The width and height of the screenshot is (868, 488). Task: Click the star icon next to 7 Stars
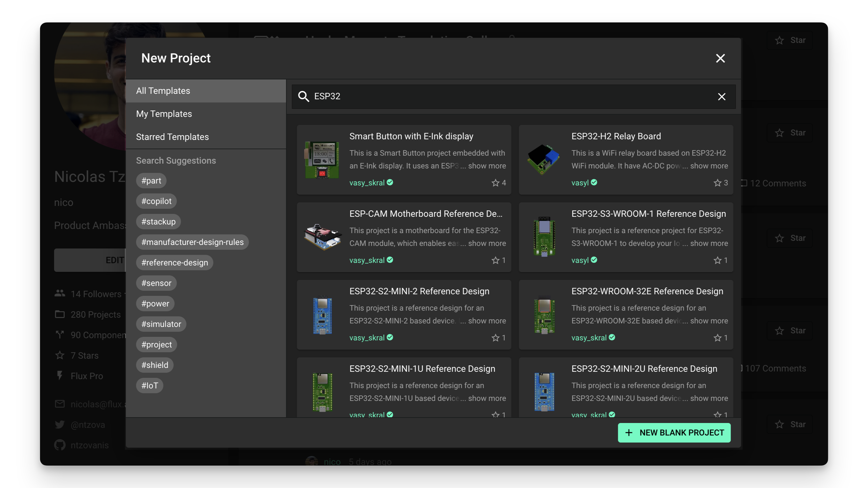pos(60,355)
